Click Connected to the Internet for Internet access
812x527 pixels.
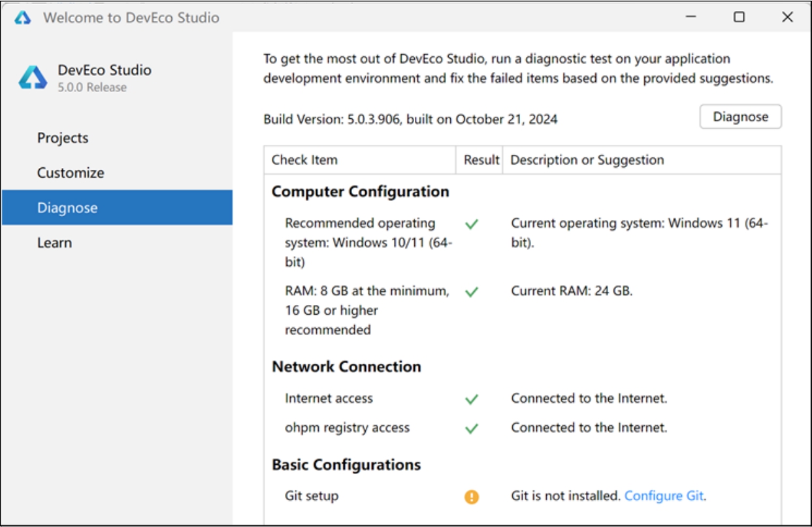point(589,398)
